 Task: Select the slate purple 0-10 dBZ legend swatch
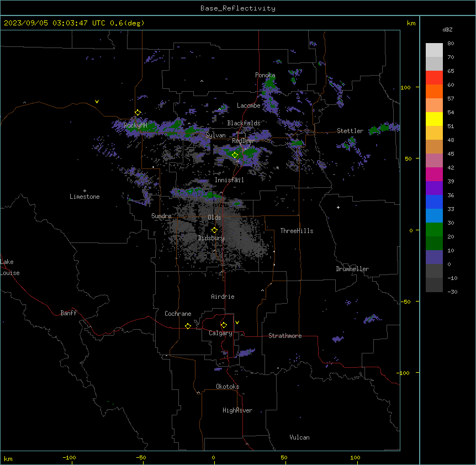coord(434,257)
